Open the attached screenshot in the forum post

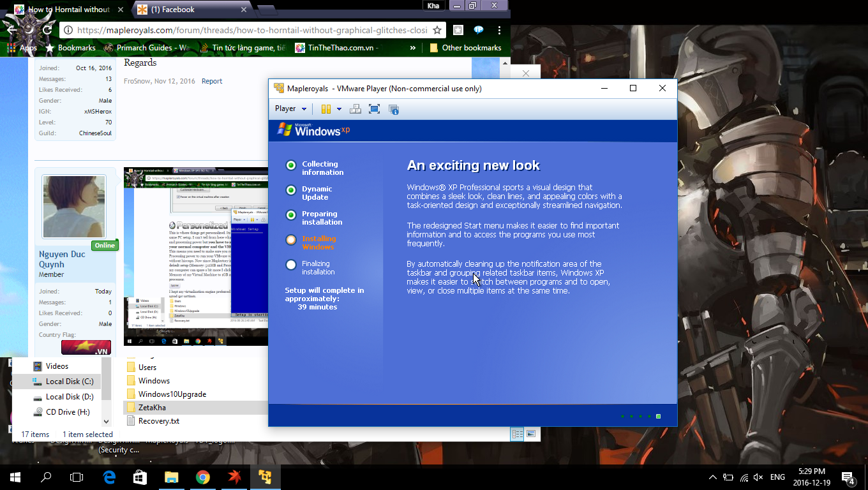(196, 256)
